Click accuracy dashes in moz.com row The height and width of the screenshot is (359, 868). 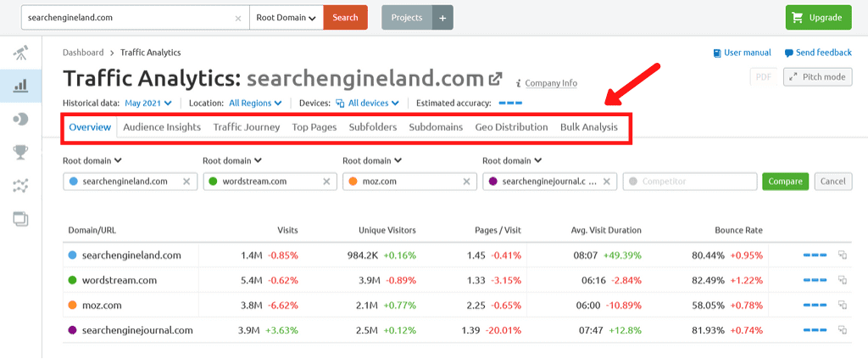tap(815, 306)
